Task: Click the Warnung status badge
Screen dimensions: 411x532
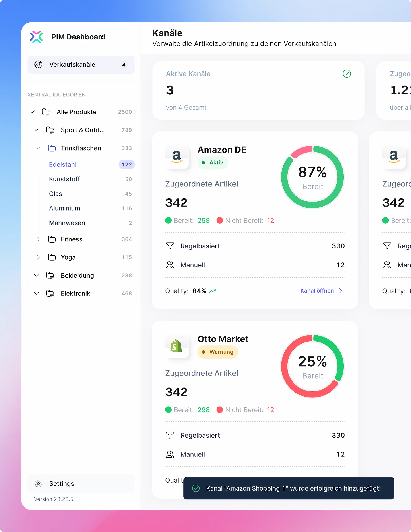Action: pyautogui.click(x=218, y=352)
